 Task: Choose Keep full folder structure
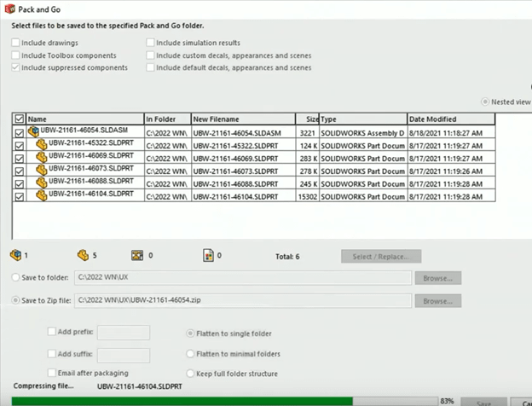190,374
